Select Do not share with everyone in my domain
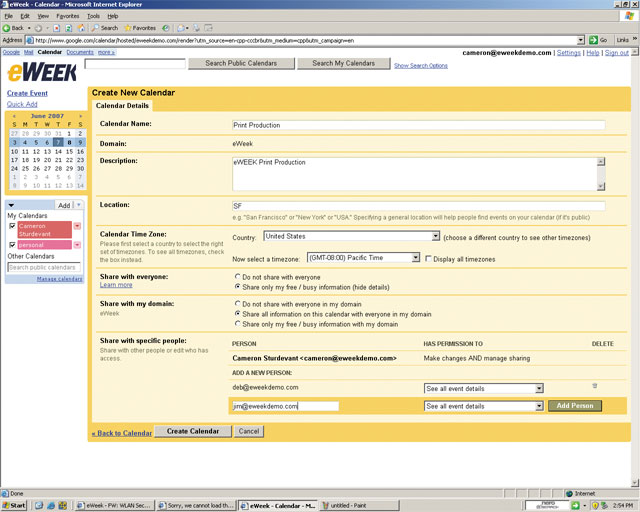 238,304
